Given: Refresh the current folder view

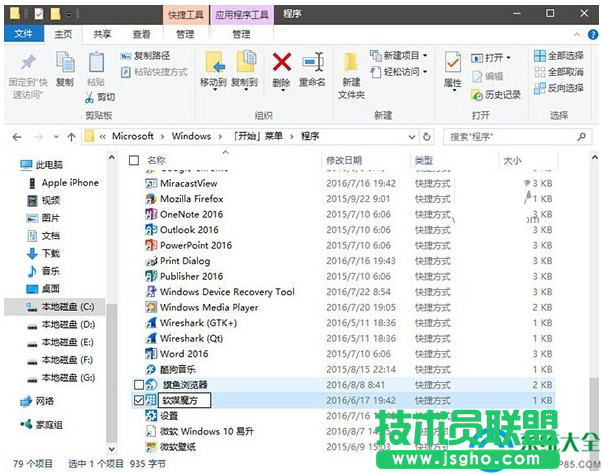Looking at the screenshot, I should coord(426,137).
